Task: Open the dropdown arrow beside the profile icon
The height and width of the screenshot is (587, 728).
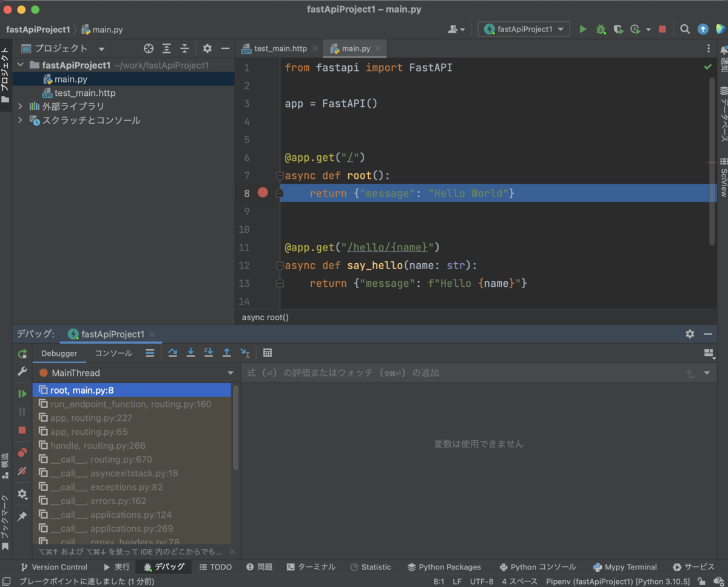Action: click(649, 29)
